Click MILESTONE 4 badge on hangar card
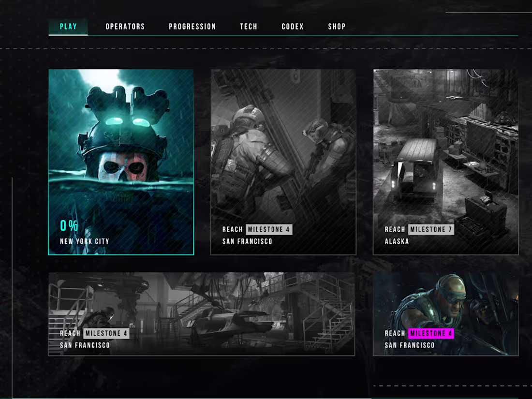 (106, 333)
